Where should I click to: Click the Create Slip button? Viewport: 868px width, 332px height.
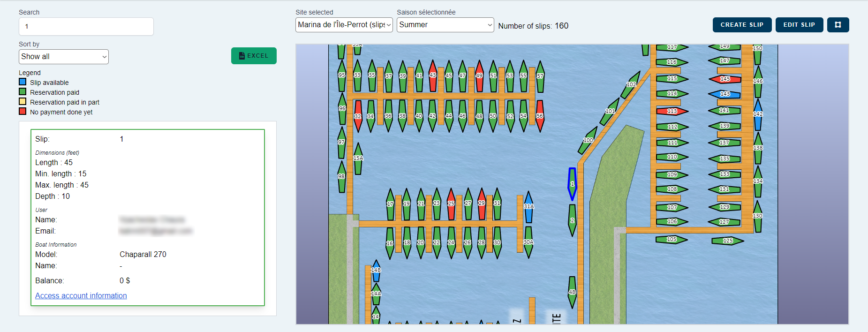tap(742, 25)
